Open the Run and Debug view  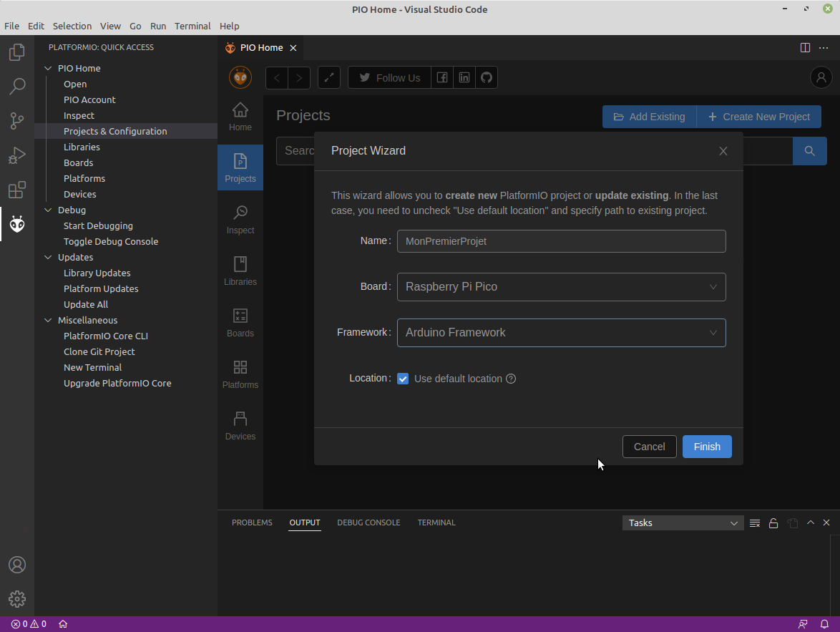[17, 155]
